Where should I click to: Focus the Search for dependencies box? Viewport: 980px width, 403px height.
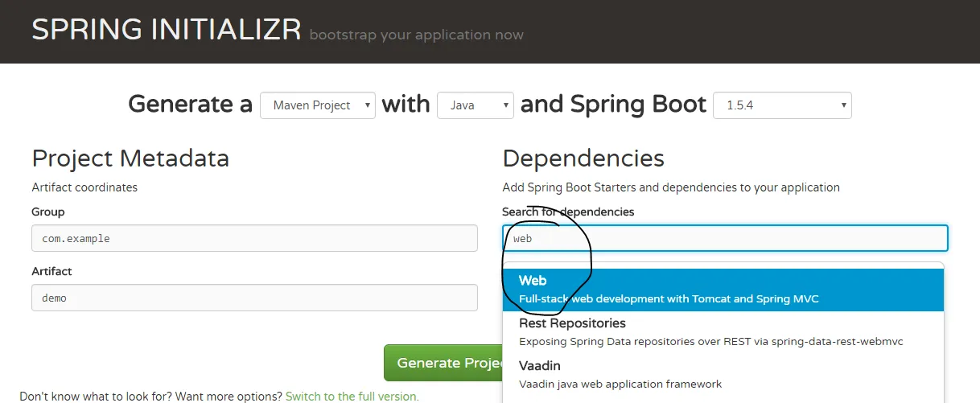click(725, 238)
